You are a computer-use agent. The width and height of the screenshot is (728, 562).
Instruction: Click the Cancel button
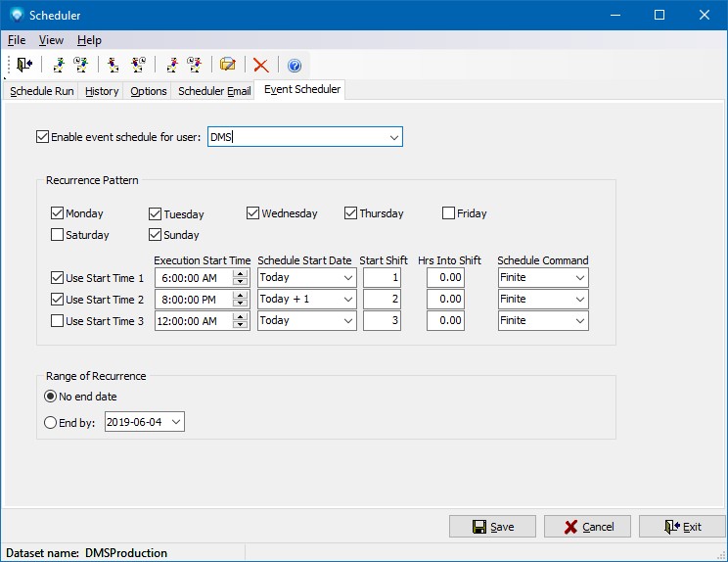tap(587, 527)
